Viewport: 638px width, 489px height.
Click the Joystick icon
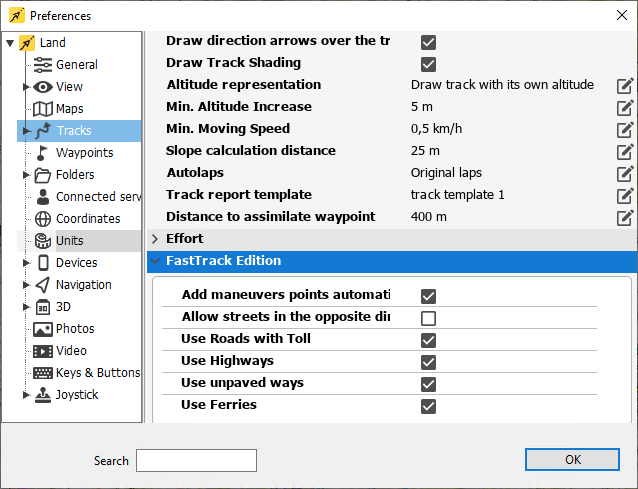[43, 395]
